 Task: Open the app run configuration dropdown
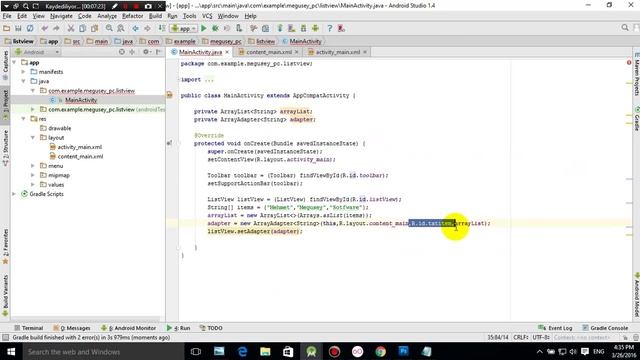coord(184,28)
